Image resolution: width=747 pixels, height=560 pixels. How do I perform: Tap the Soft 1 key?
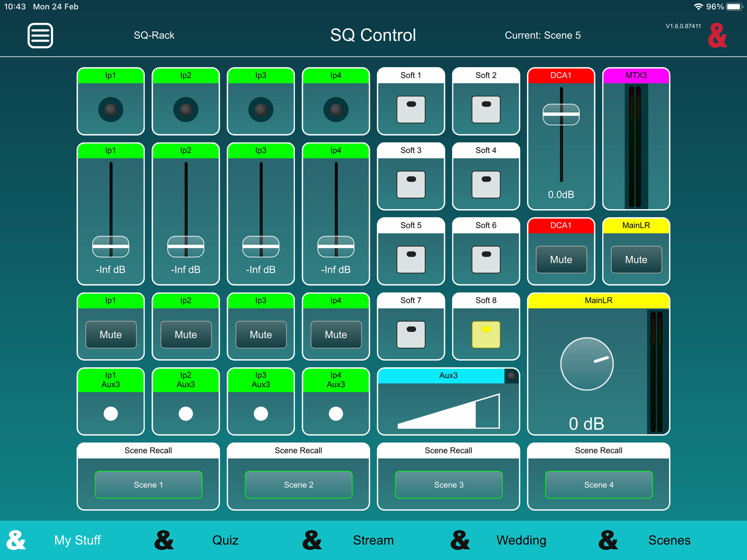point(411,109)
